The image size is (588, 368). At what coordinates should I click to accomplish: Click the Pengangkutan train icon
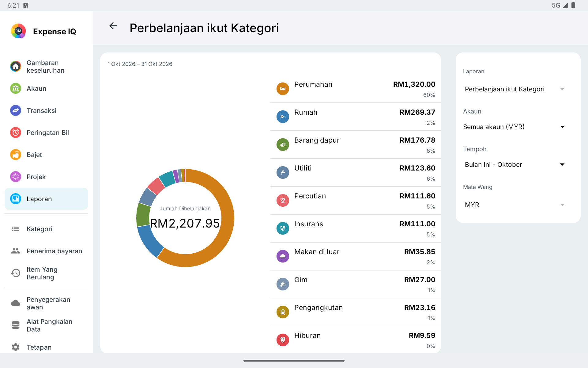283,312
